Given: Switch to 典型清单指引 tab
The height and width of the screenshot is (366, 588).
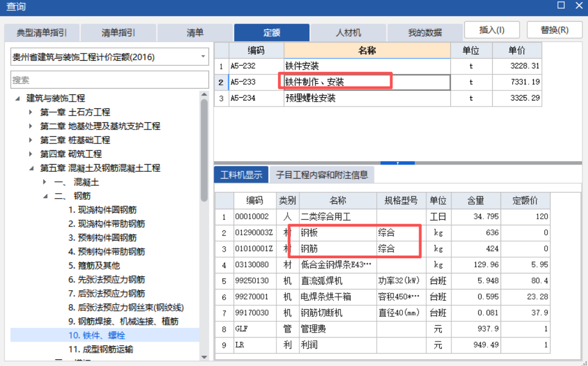Looking at the screenshot, I should [41, 32].
